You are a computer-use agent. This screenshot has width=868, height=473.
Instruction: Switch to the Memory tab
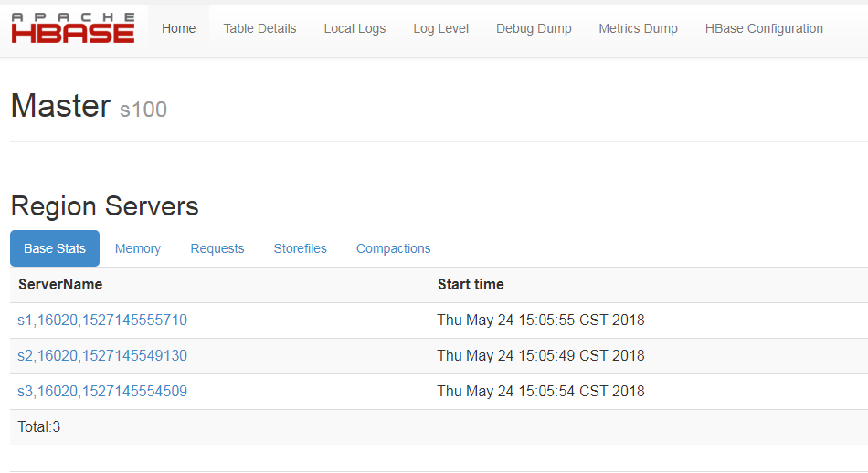point(138,248)
